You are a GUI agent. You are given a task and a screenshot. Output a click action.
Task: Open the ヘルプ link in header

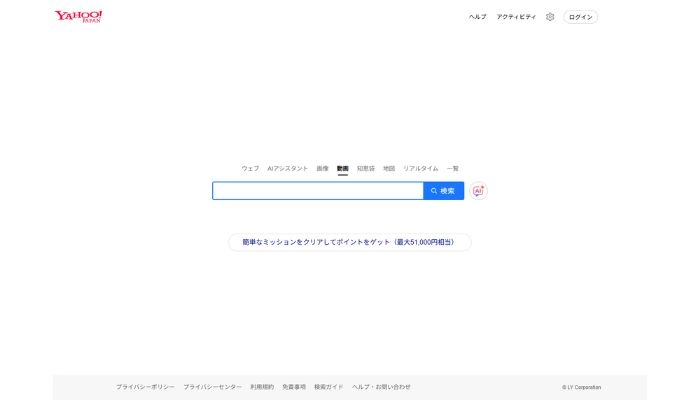pos(478,17)
